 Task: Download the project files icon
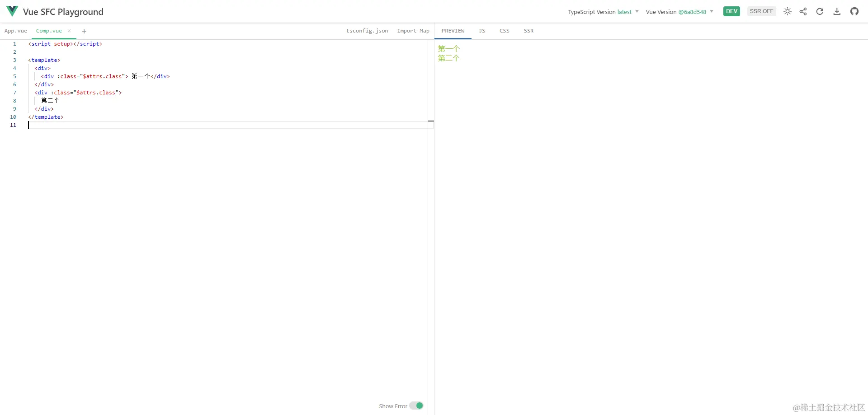tap(837, 11)
